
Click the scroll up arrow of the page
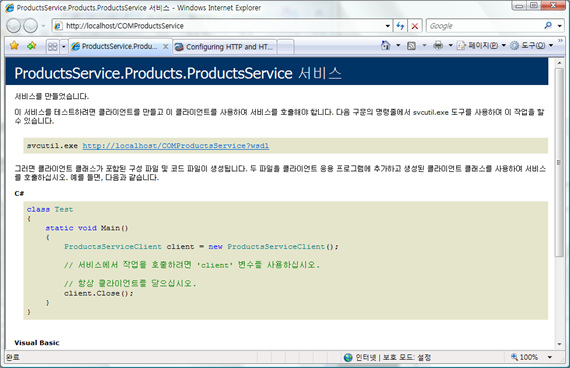point(559,63)
